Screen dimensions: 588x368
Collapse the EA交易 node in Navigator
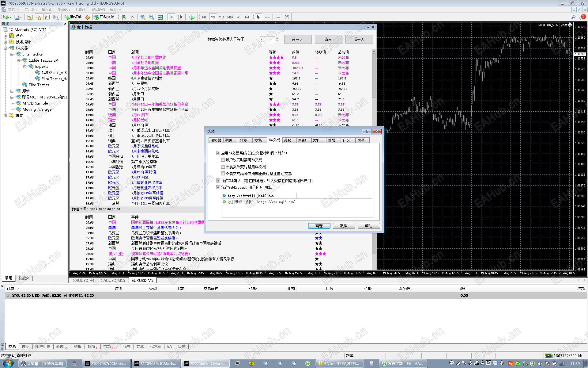[5, 48]
